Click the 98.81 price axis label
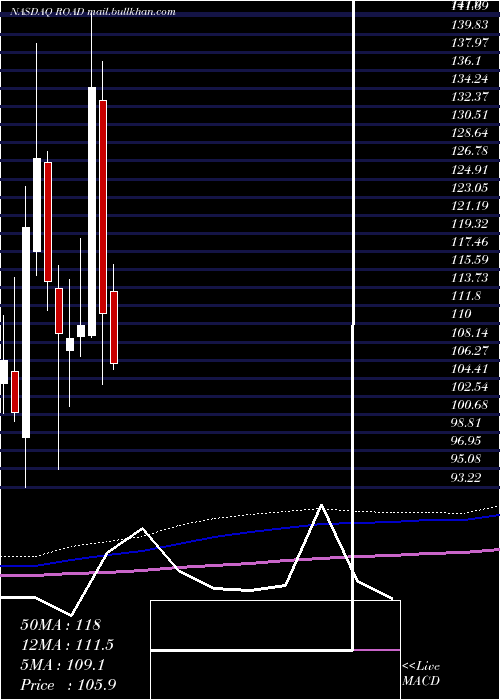This screenshot has width=500, height=700. (x=467, y=423)
